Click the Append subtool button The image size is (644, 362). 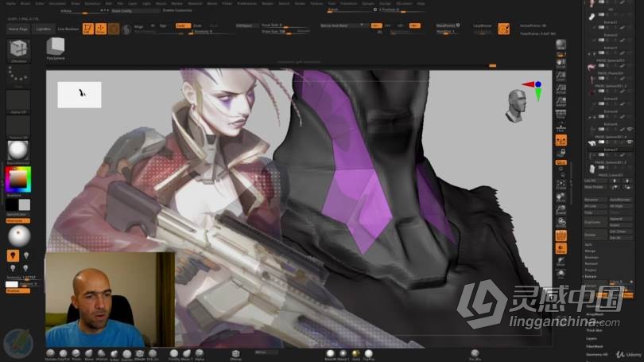pos(621,219)
